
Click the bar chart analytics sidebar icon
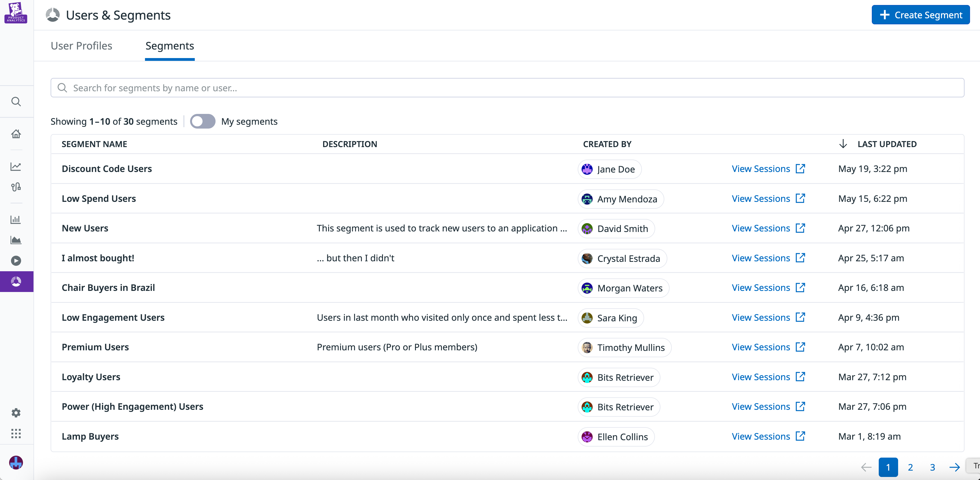[16, 219]
